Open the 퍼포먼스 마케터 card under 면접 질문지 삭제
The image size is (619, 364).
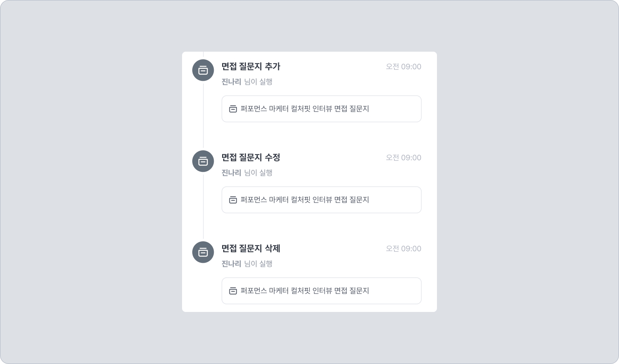tap(321, 291)
